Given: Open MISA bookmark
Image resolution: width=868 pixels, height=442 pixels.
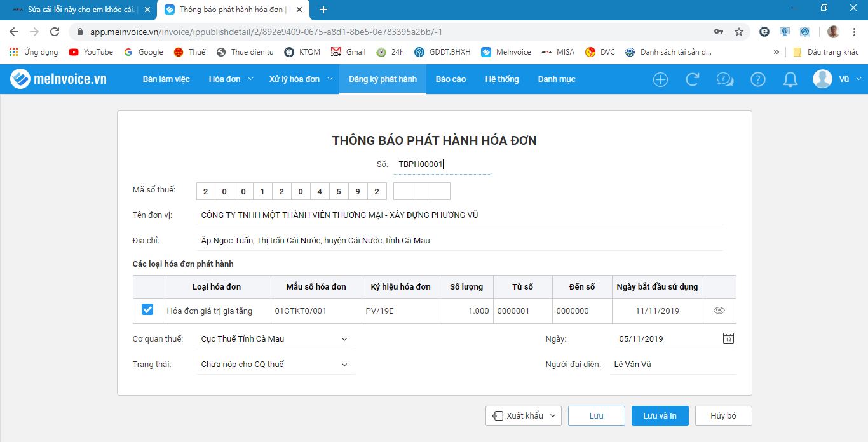Looking at the screenshot, I should (x=558, y=52).
